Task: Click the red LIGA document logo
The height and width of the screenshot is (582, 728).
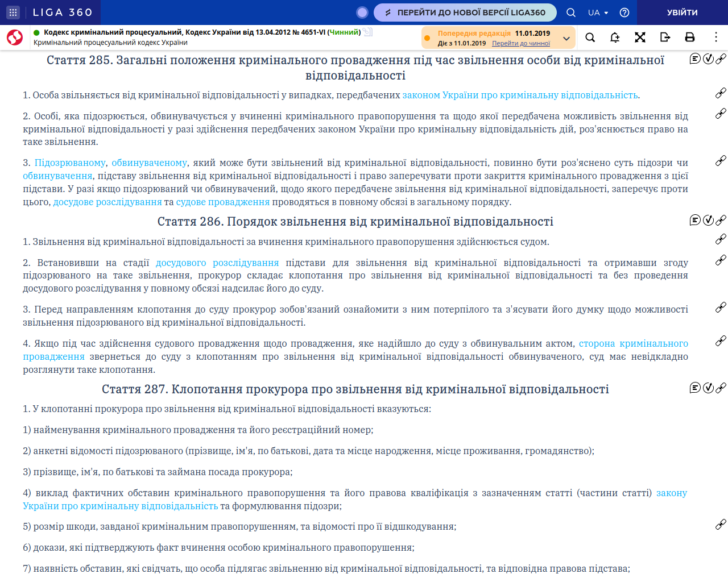Action: [15, 38]
